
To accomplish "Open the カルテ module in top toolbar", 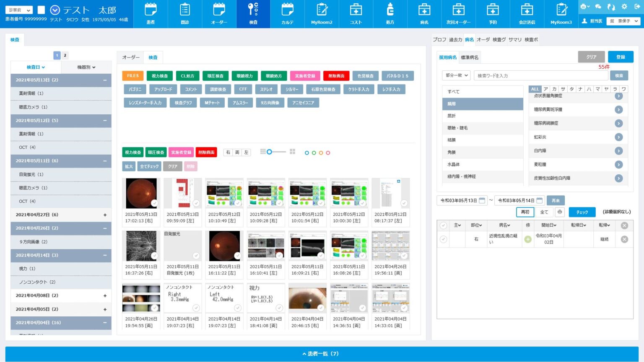I will coord(287,14).
